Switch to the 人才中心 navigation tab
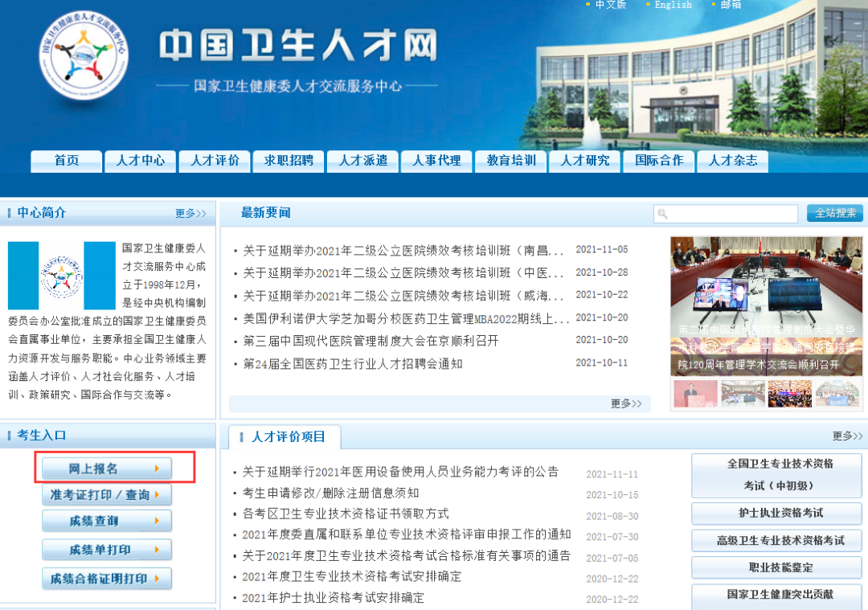Image resolution: width=868 pixels, height=610 pixels. 140,161
